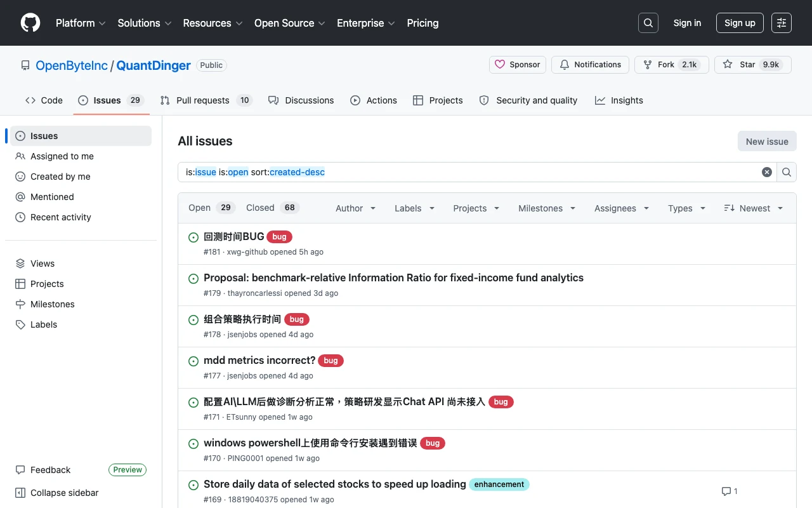Click the Sign in link
Viewport: 812px width, 508px height.
pyautogui.click(x=687, y=23)
